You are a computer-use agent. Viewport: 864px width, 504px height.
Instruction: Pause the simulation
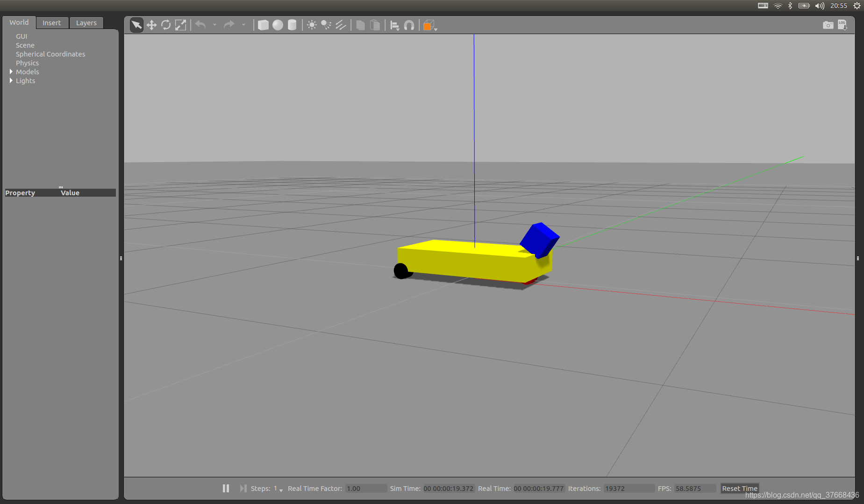(226, 488)
